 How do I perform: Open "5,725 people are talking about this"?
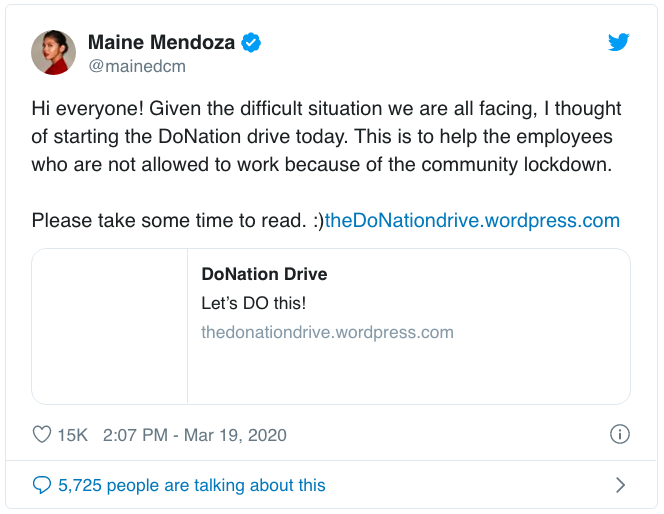(192, 485)
